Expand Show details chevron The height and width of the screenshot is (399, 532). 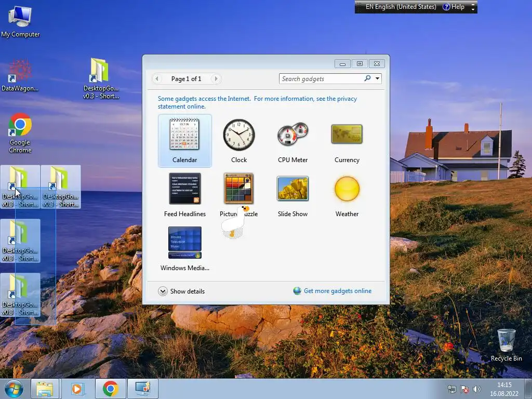pyautogui.click(x=163, y=291)
